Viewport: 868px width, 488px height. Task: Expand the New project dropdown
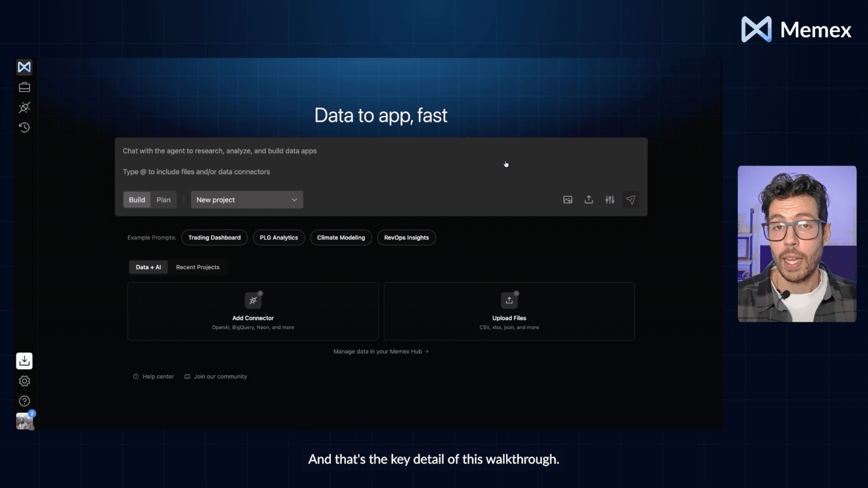[x=247, y=200]
